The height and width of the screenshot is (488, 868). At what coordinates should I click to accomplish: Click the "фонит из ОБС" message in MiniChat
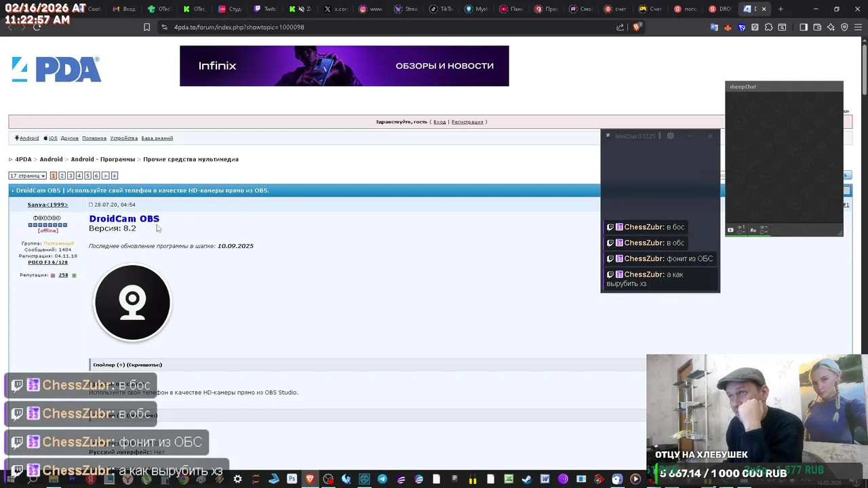tap(660, 258)
